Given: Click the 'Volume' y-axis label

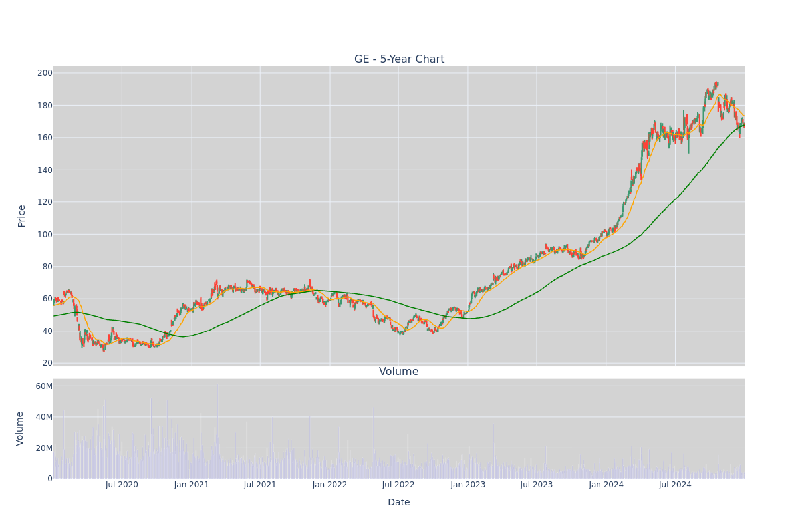Looking at the screenshot, I should pyautogui.click(x=20, y=428).
